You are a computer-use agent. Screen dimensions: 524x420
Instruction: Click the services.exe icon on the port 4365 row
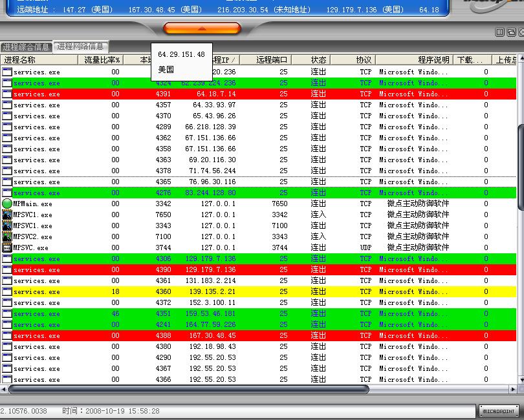(6, 182)
